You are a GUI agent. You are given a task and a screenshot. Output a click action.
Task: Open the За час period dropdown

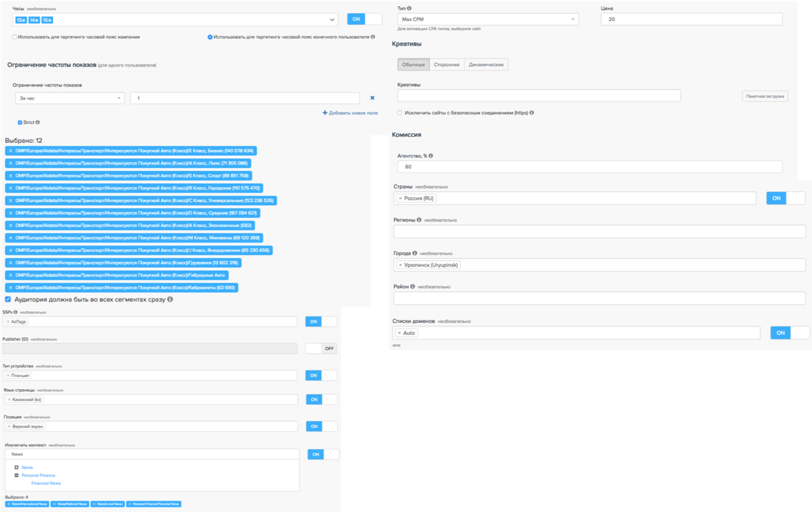69,98
